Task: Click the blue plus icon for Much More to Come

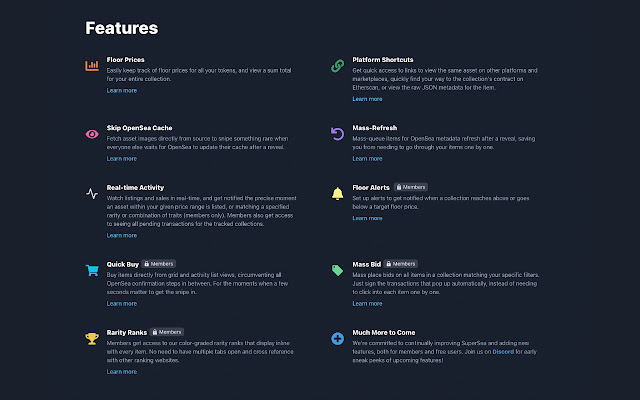Action: (338, 338)
